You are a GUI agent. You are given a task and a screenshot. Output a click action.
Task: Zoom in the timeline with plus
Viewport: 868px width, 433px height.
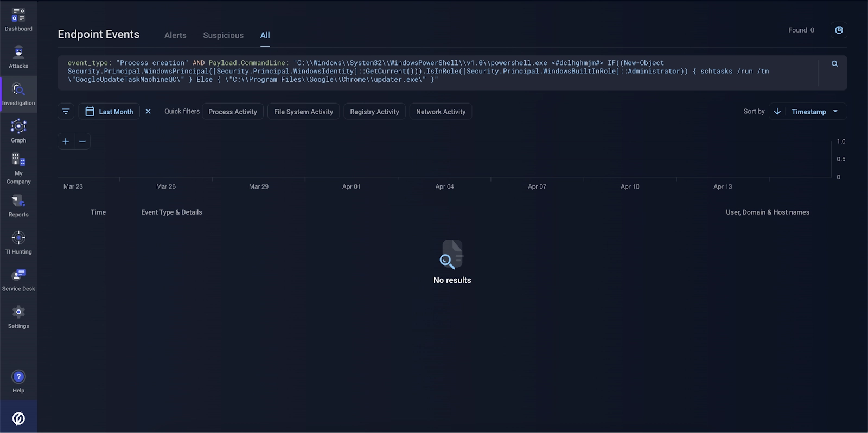click(x=66, y=141)
